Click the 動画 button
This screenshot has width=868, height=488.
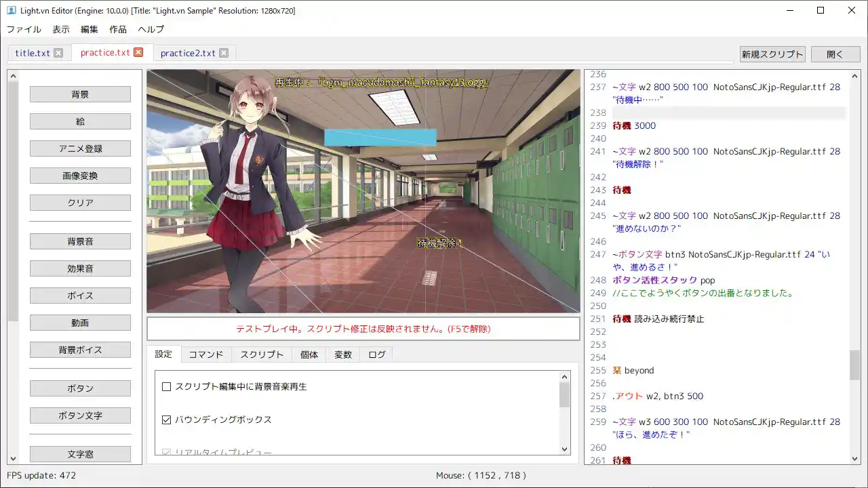point(80,323)
